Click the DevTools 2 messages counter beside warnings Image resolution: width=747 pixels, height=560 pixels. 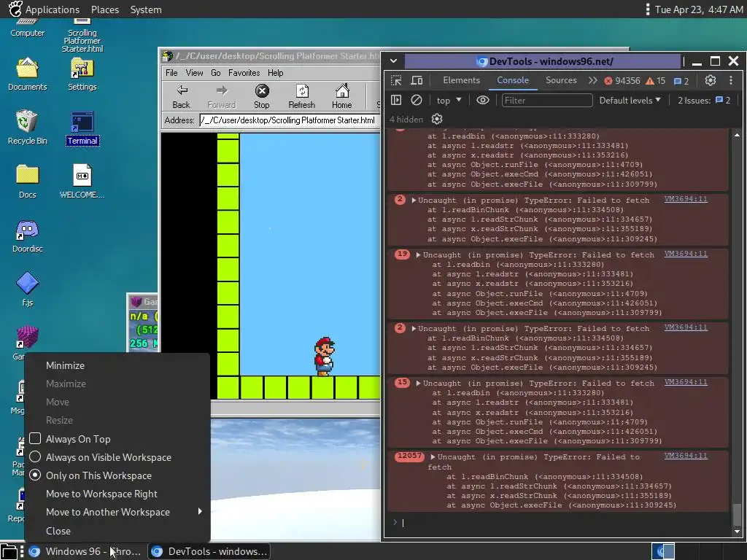681,81
